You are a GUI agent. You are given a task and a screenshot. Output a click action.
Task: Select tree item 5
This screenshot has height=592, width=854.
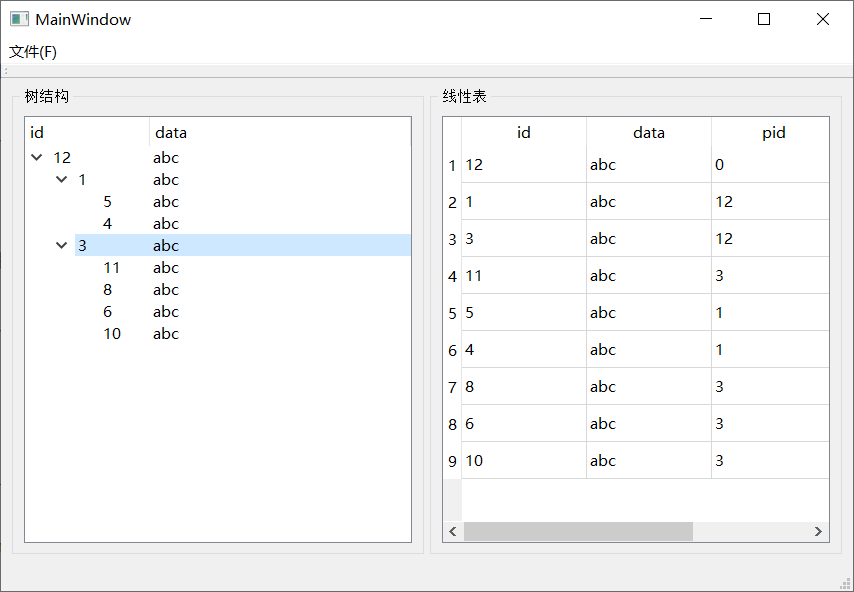pos(107,202)
